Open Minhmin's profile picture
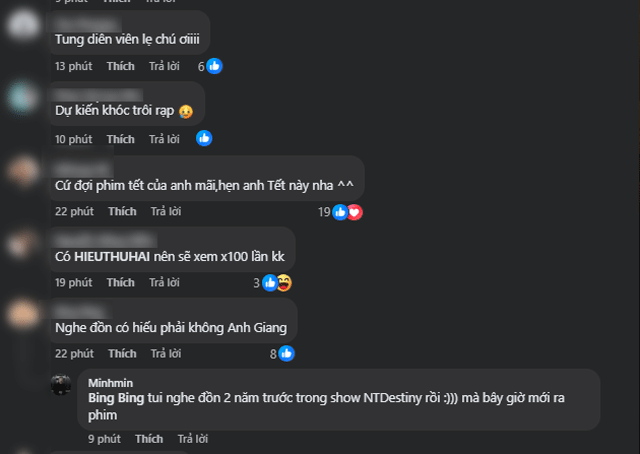Screen dimensions: 640x454 pos(62,385)
